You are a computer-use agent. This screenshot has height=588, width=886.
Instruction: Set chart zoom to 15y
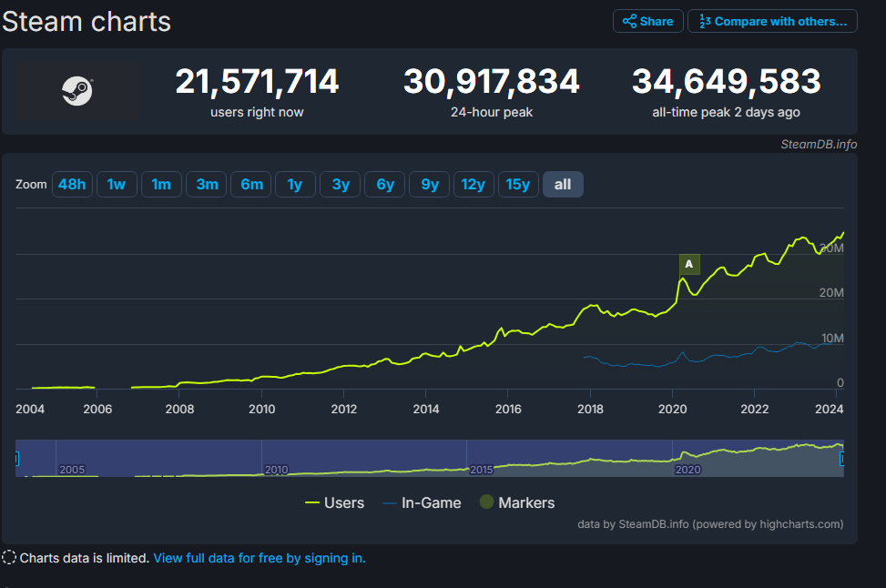point(519,184)
